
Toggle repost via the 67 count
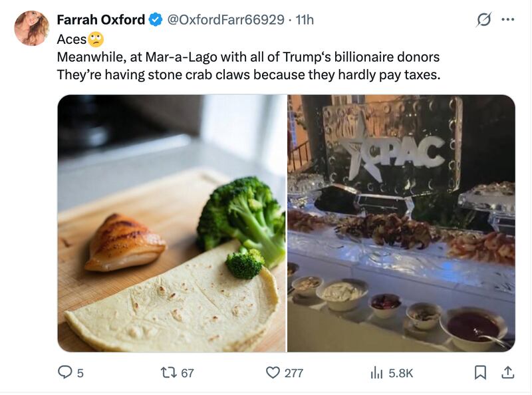click(x=188, y=373)
